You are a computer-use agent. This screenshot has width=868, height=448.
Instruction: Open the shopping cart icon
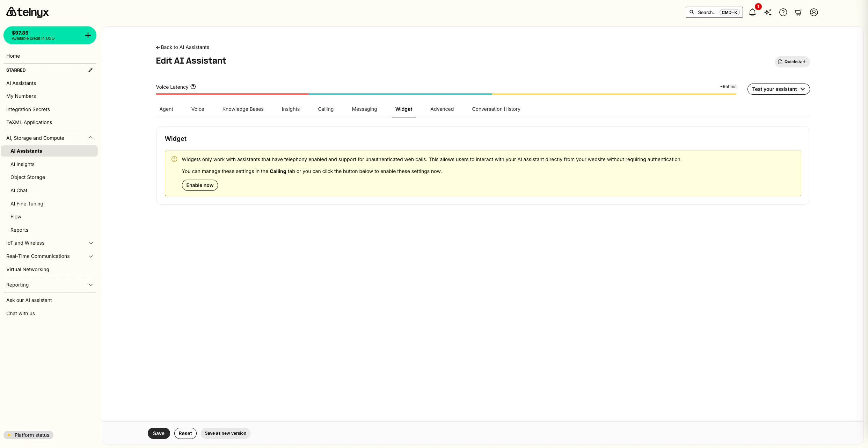coord(798,13)
